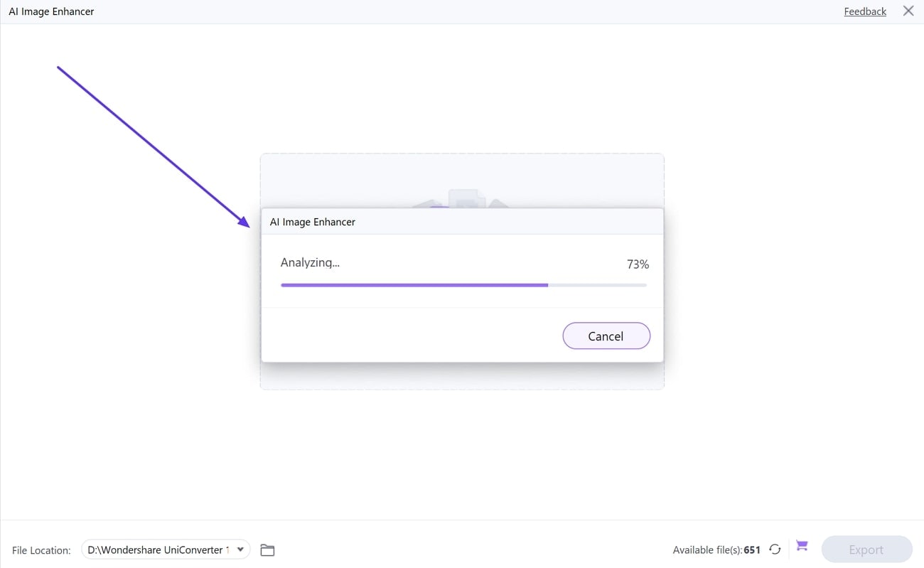924x568 pixels.
Task: Cancel the analyzing process
Action: [606, 336]
